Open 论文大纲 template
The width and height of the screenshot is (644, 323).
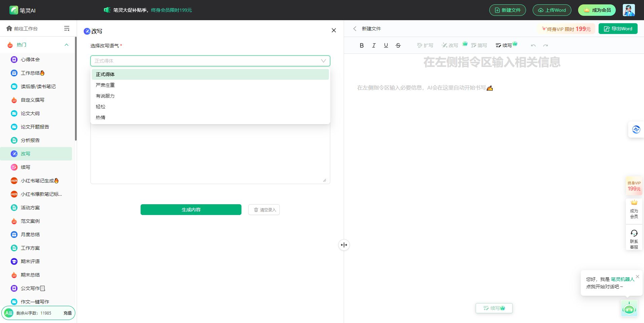pyautogui.click(x=36, y=113)
